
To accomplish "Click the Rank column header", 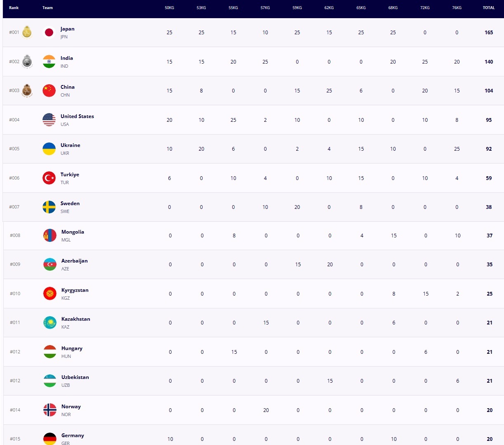I will pos(14,8).
